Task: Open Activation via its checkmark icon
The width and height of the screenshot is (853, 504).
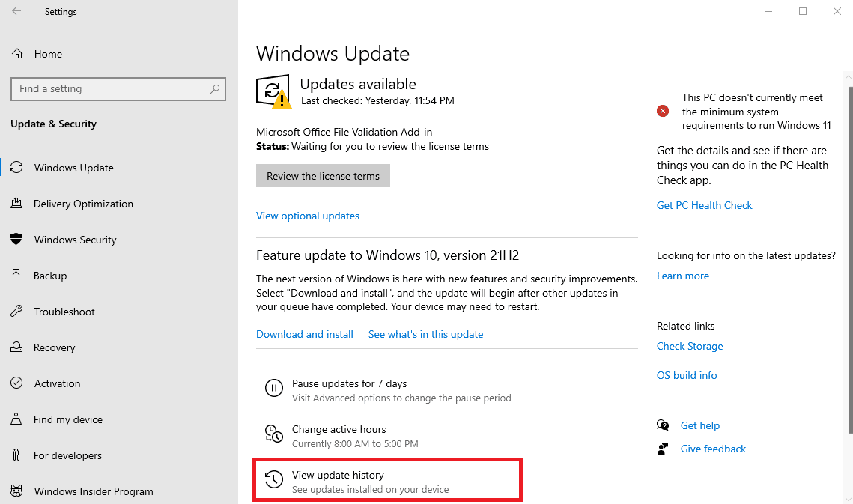Action: tap(16, 383)
